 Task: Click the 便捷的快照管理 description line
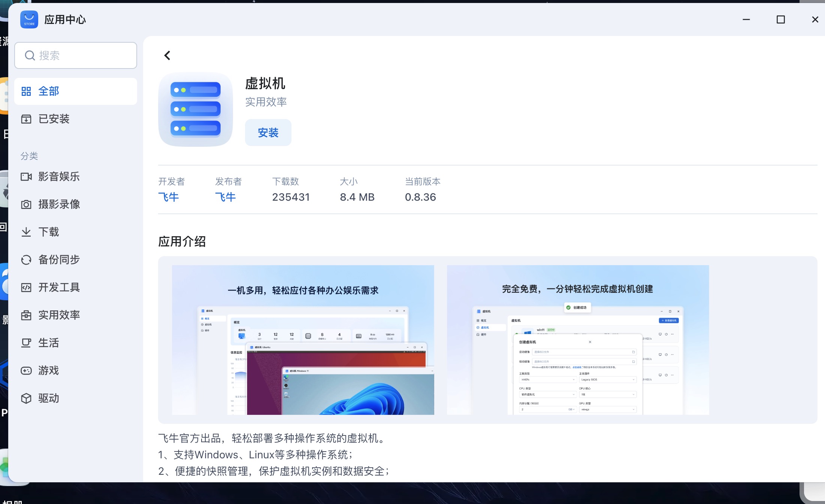(274, 471)
